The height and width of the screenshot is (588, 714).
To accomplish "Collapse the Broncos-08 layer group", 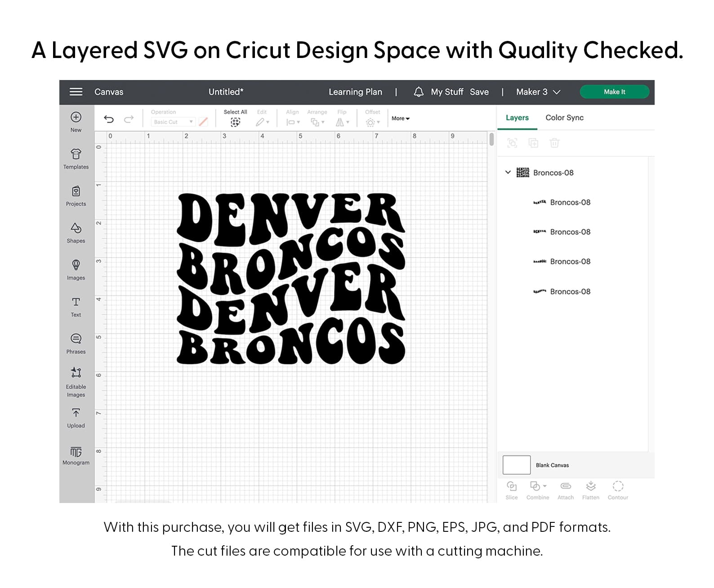I will pos(508,173).
